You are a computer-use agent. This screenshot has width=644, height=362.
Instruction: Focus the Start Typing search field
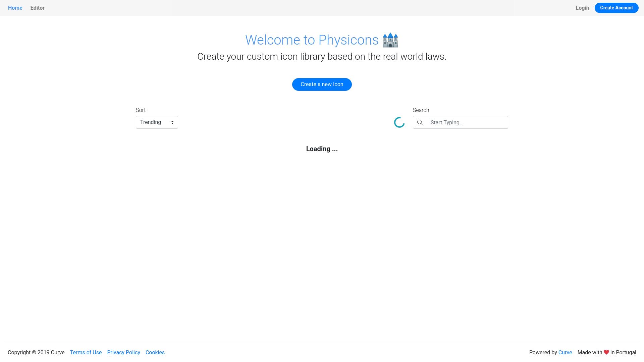click(466, 122)
